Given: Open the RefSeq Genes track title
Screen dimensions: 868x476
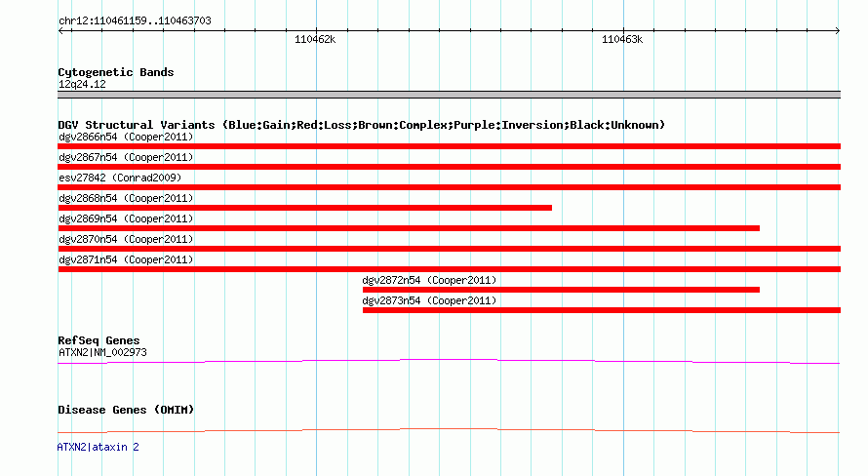Looking at the screenshot, I should tap(99, 340).
